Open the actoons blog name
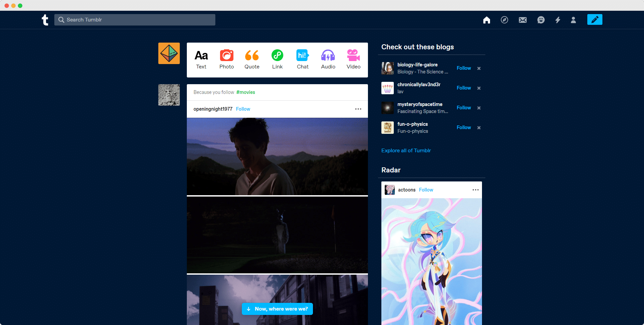This screenshot has height=325, width=644. pyautogui.click(x=407, y=190)
